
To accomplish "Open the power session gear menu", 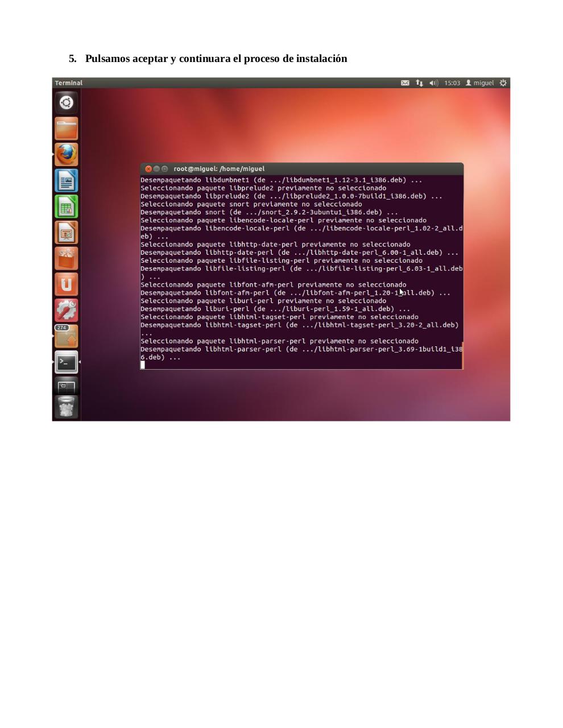I will (503, 83).
